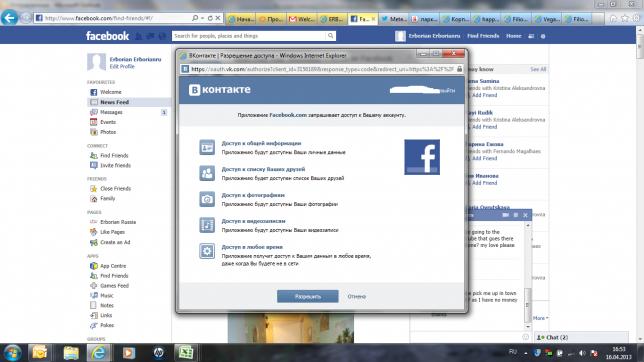The height and width of the screenshot is (362, 644).
Task: Click Find Friends in Facebook header
Action: point(483,36)
